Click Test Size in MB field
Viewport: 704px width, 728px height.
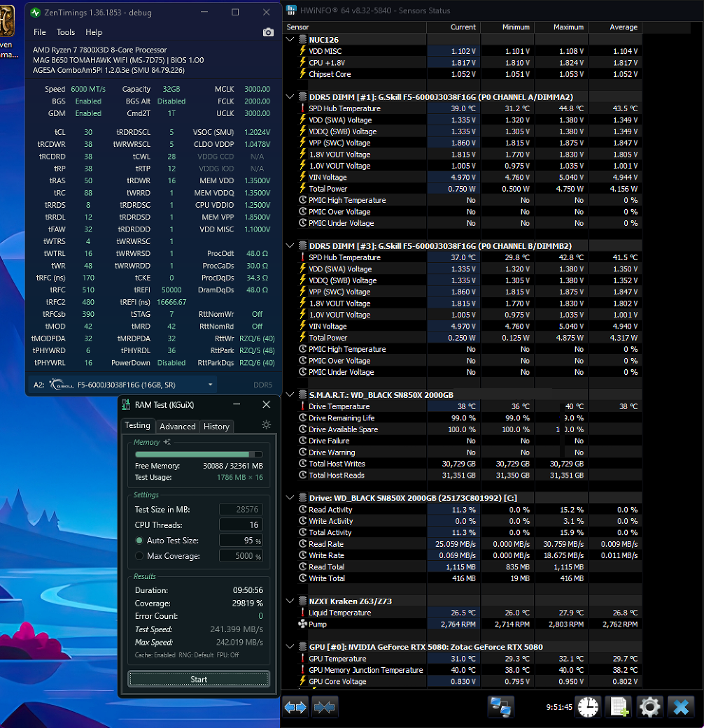(x=241, y=509)
